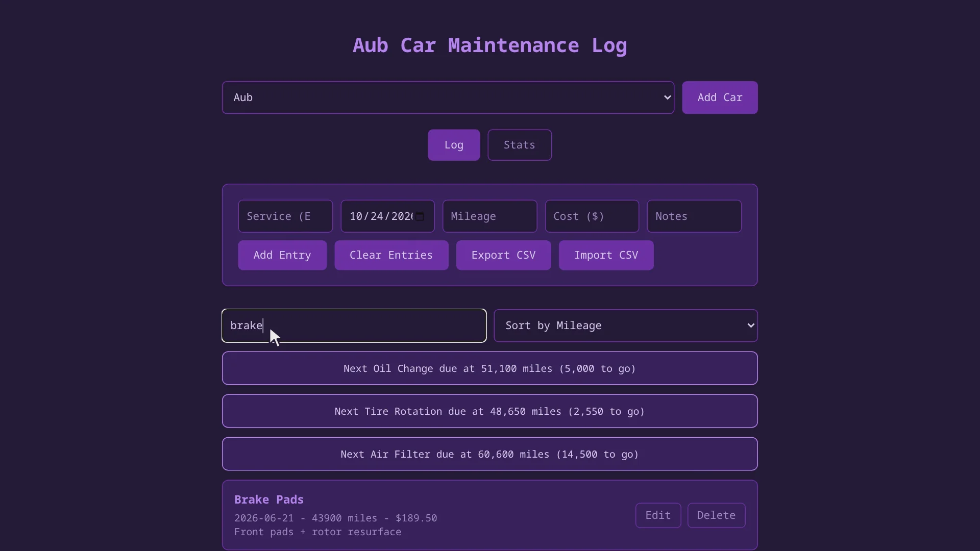The height and width of the screenshot is (551, 980).
Task: Click Import CSV button
Action: click(x=606, y=255)
